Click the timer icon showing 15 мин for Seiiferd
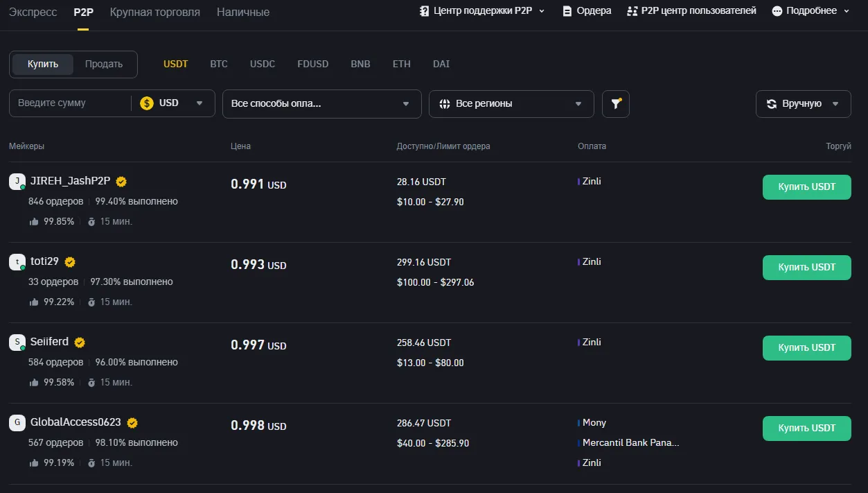The height and width of the screenshot is (493, 868). 92,382
